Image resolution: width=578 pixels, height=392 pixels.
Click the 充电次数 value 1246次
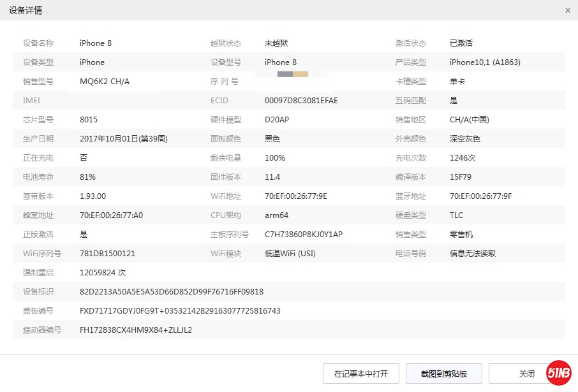pos(463,158)
